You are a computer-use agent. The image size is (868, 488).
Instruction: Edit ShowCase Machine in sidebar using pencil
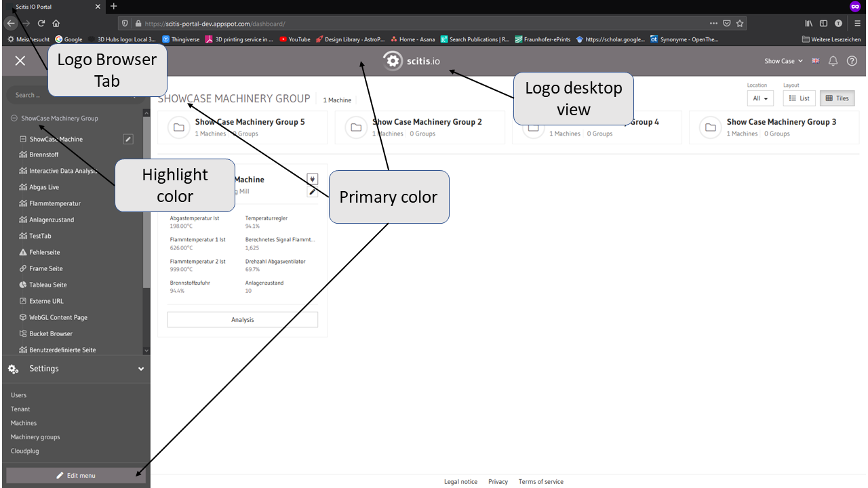coord(128,139)
